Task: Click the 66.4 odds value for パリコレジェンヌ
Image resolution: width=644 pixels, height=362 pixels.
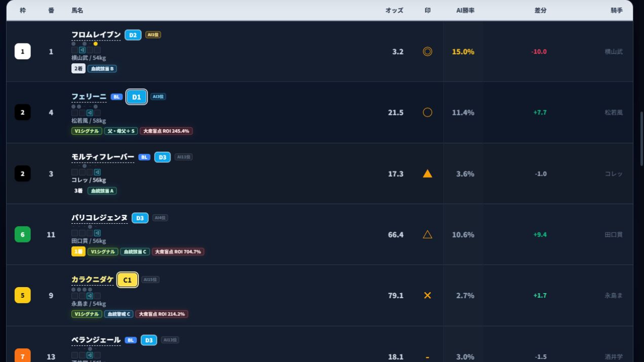Action: pyautogui.click(x=396, y=234)
